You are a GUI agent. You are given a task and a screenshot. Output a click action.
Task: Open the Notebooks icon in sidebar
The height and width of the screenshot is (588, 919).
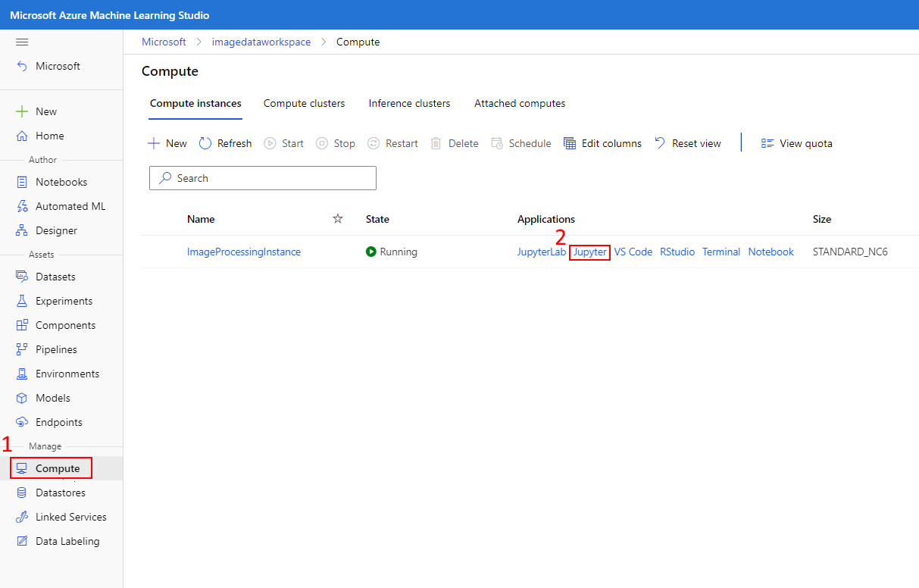22,182
